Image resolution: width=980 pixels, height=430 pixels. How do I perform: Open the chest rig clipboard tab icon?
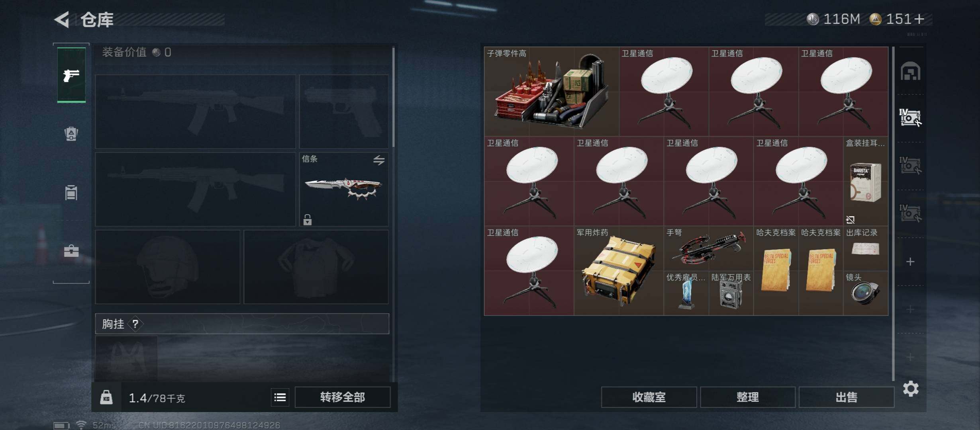coord(71,193)
